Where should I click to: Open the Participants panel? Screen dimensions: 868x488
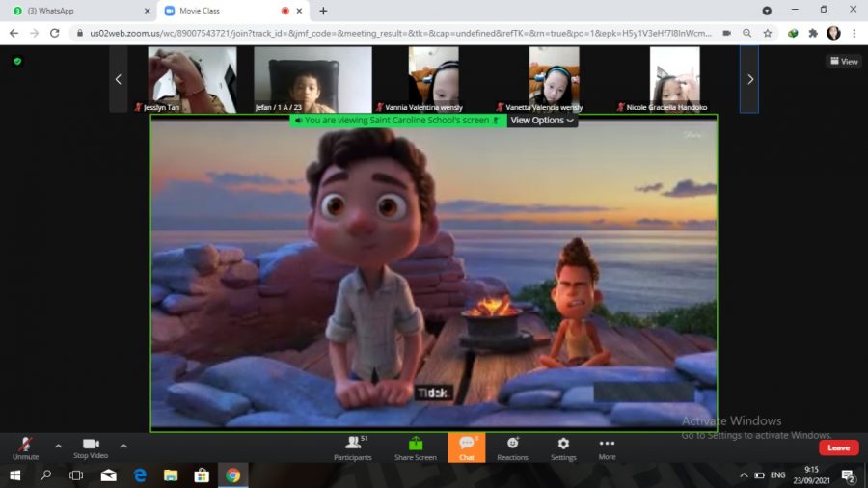point(352,447)
